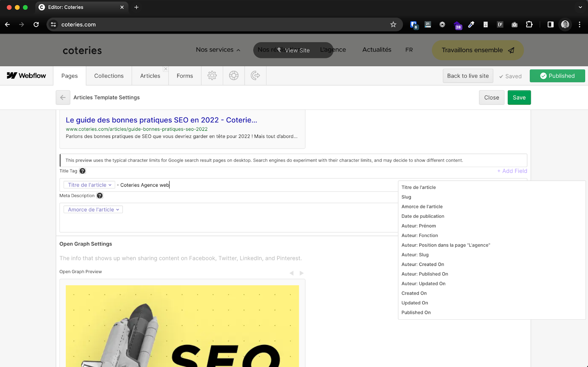This screenshot has width=588, height=367.
Task: Click the eyedropper extension icon
Action: point(471,25)
